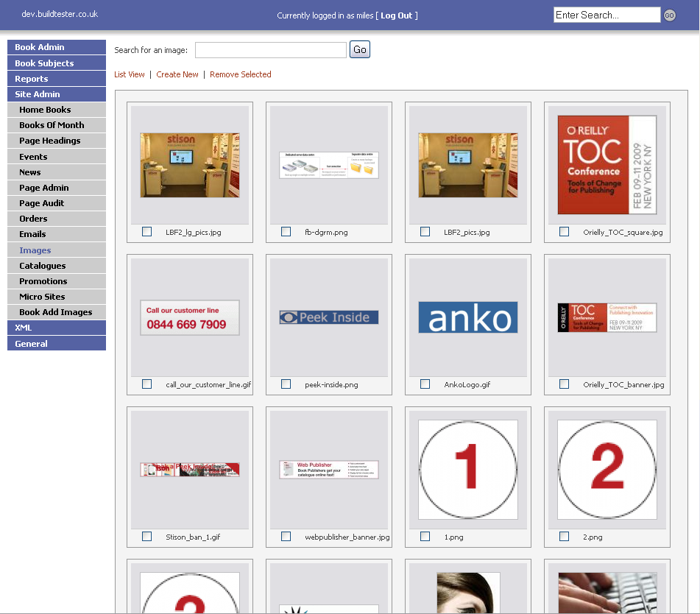Open the Stison_ban_1.gif banner thumbnail
Screen dimensions: 700x614
click(190, 469)
